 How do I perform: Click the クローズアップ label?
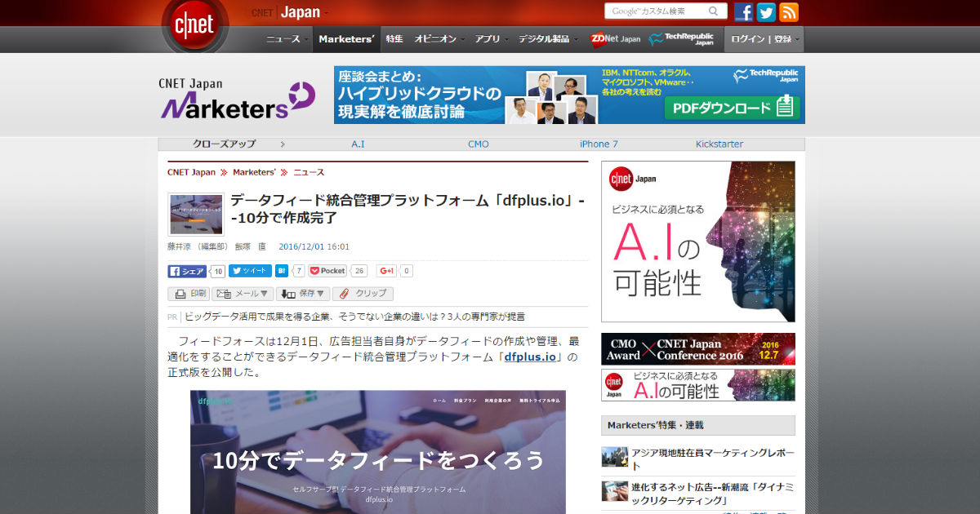(225, 144)
